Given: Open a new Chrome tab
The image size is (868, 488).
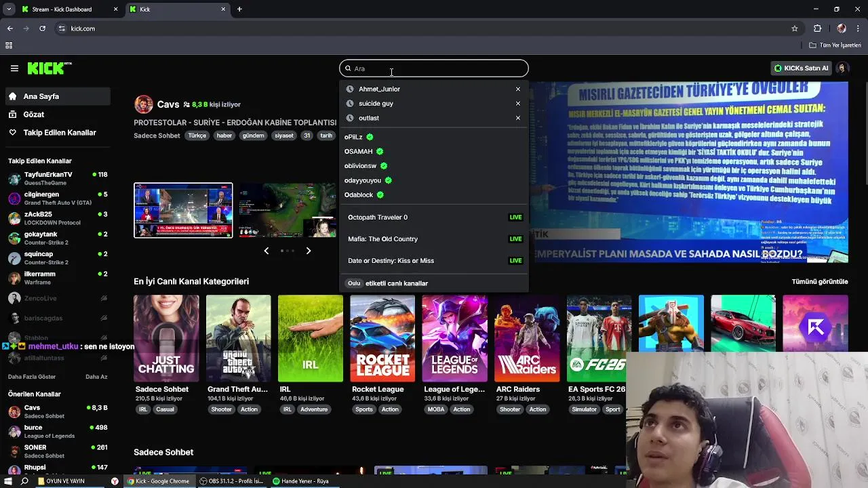Looking at the screenshot, I should (239, 9).
